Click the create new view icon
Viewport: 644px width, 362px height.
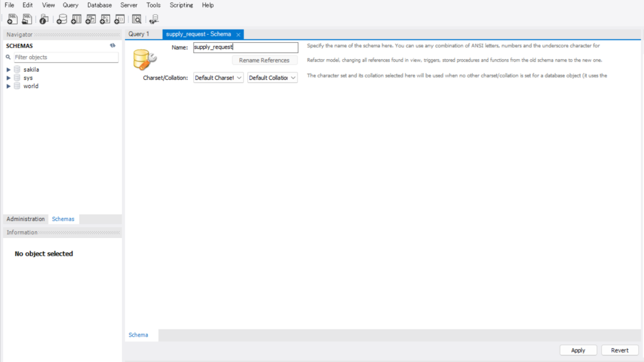91,19
